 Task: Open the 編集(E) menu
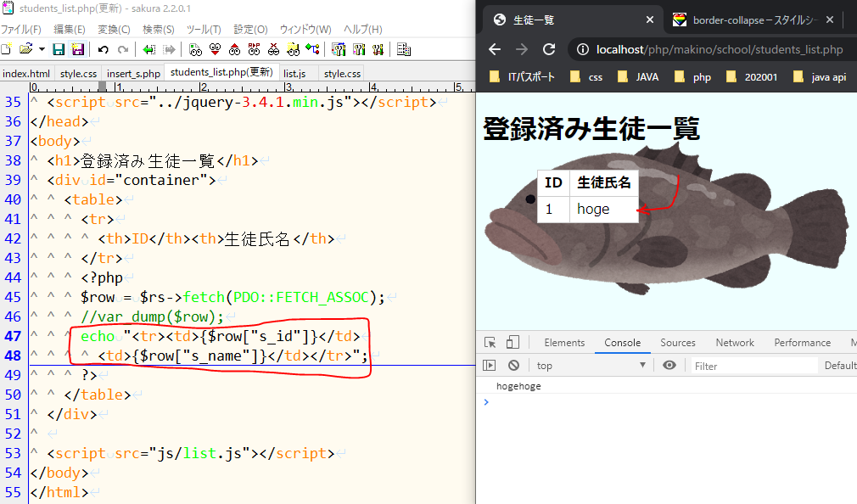pyautogui.click(x=70, y=30)
